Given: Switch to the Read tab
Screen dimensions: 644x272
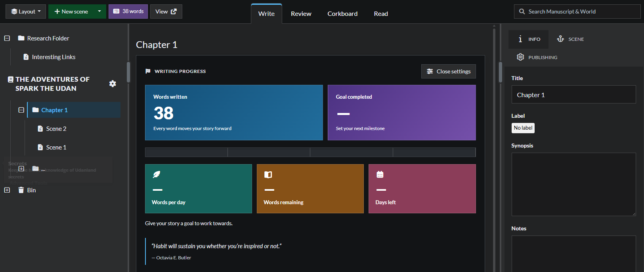Looking at the screenshot, I should click(381, 13).
